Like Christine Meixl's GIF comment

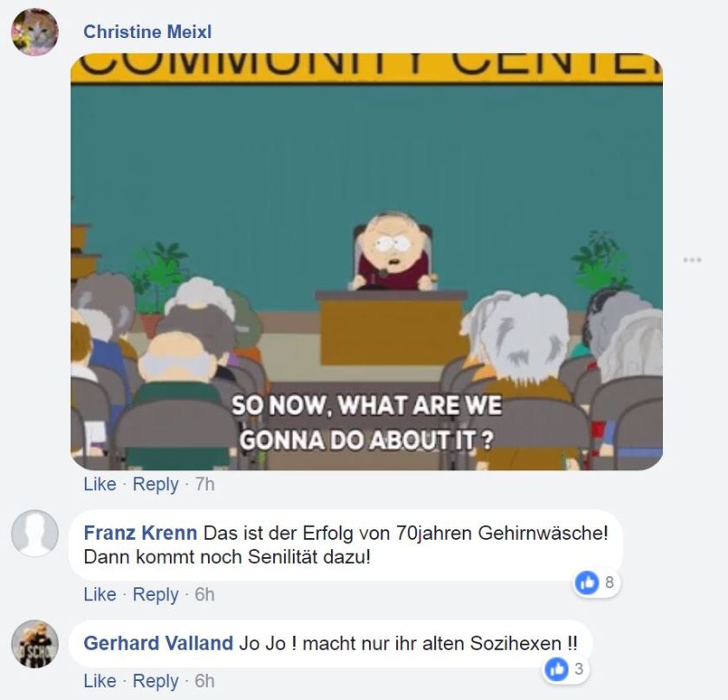[x=100, y=484]
